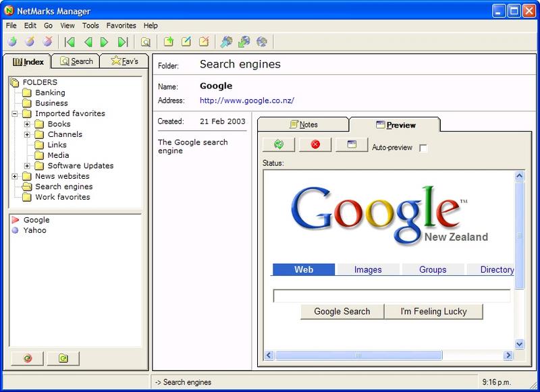Click the preview horizontal scrollbar thumb
This screenshot has height=392, width=540.
pos(358,355)
